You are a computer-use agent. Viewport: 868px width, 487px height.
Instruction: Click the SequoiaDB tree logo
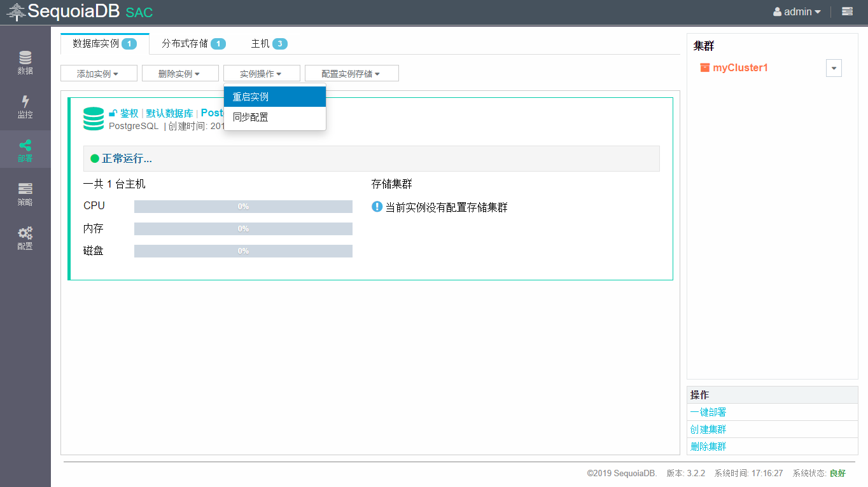click(16, 11)
